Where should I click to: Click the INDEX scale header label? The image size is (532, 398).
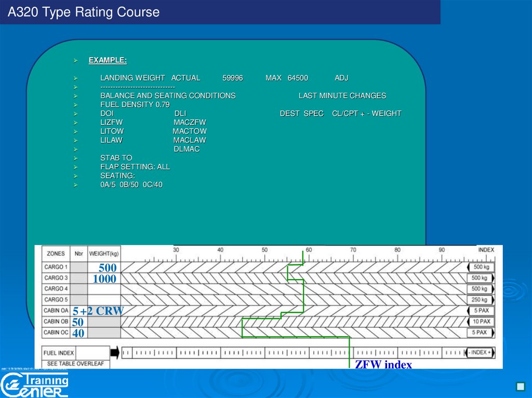(486, 250)
